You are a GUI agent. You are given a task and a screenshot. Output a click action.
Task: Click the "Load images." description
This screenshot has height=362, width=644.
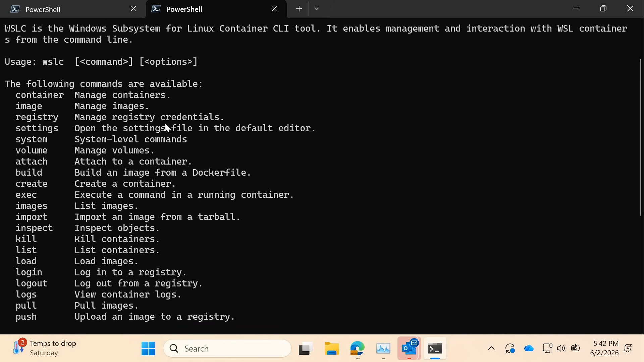point(106,262)
